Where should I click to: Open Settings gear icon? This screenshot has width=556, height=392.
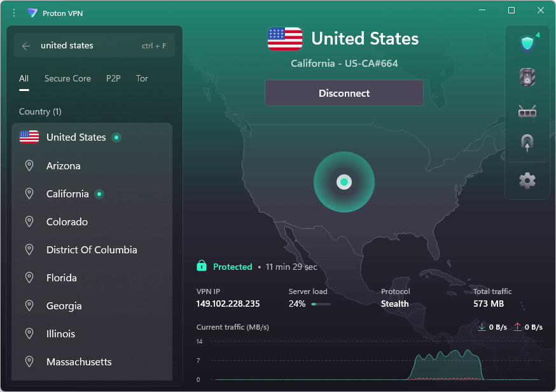click(x=527, y=181)
